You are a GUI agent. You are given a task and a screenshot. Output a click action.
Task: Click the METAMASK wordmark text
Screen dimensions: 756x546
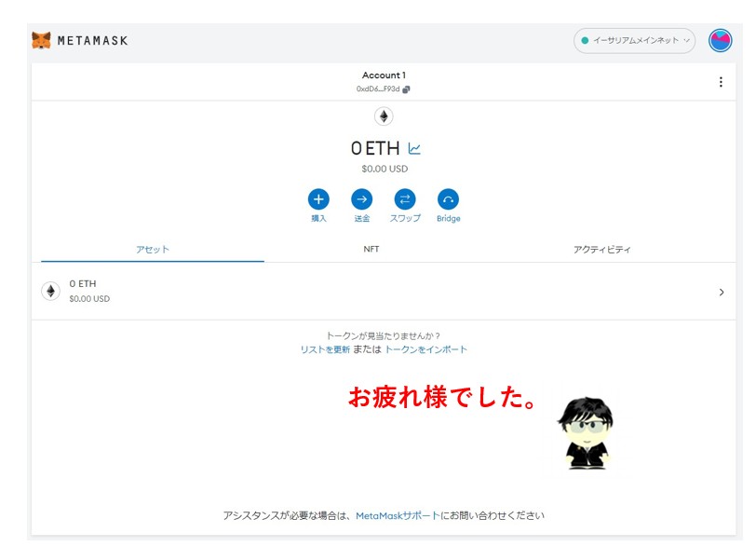tap(92, 41)
